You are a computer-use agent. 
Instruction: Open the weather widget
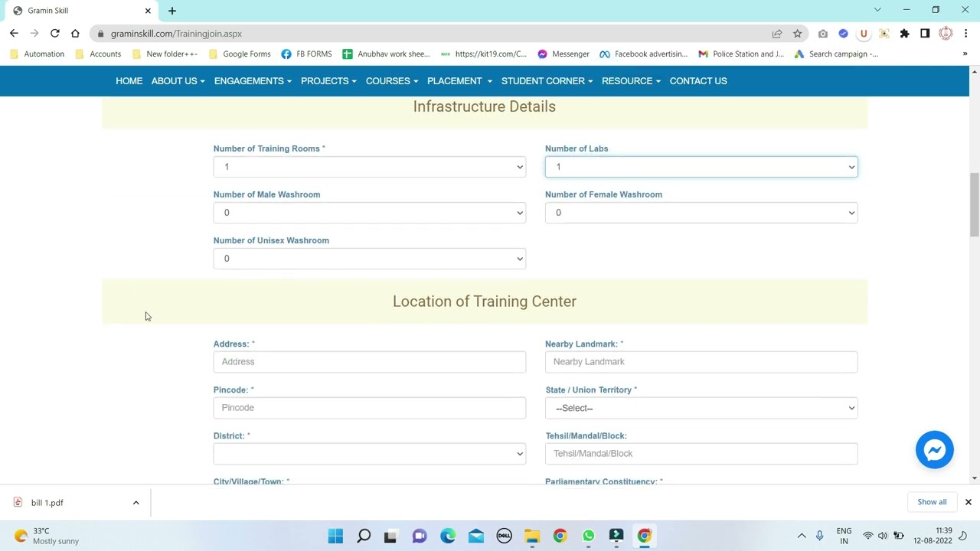(x=46, y=536)
